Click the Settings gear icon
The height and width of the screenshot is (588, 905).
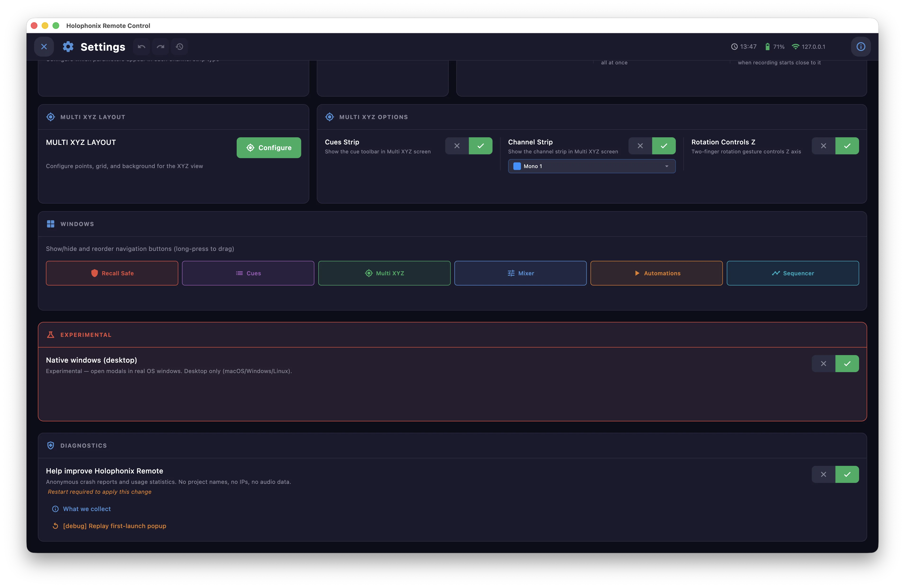coord(68,46)
